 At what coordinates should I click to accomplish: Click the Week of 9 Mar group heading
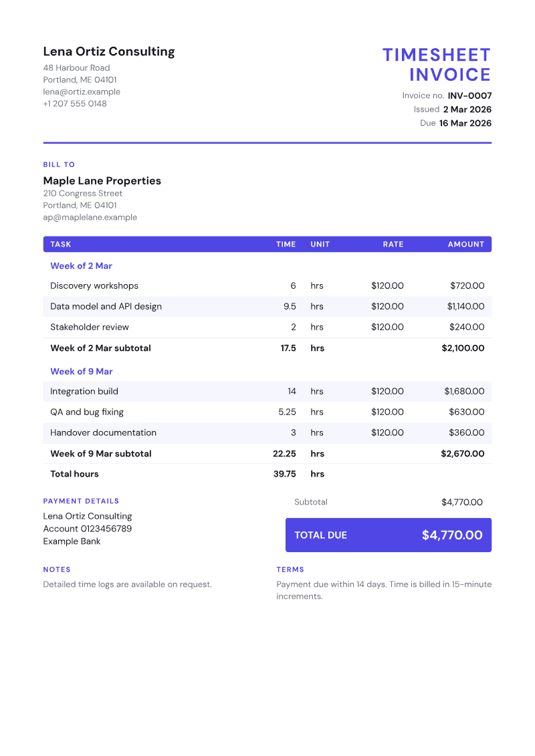click(82, 372)
